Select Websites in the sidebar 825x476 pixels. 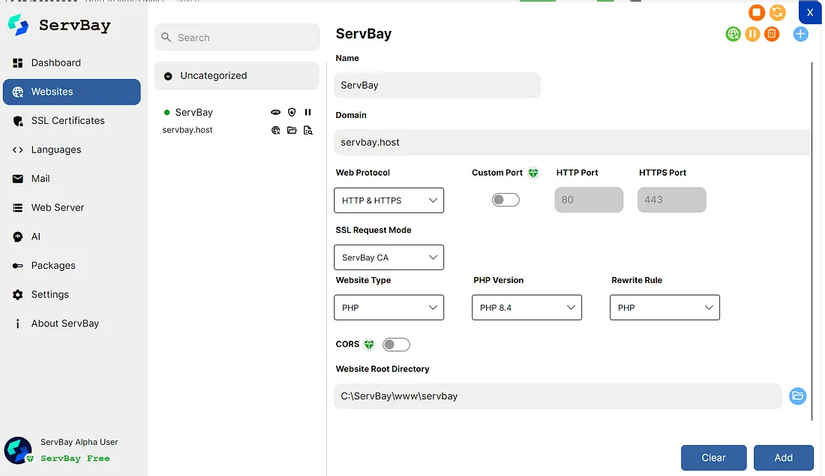tap(72, 92)
